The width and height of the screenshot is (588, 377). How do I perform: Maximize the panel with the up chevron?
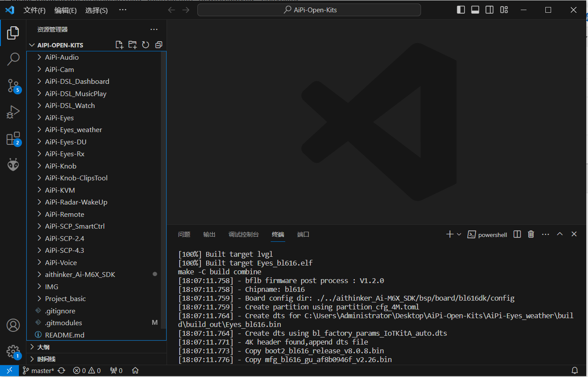pos(560,234)
